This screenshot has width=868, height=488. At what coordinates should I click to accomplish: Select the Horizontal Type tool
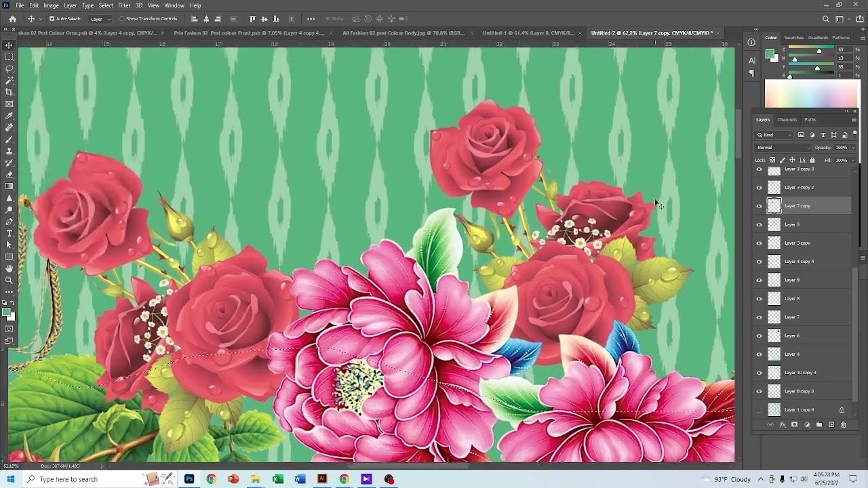click(x=9, y=233)
